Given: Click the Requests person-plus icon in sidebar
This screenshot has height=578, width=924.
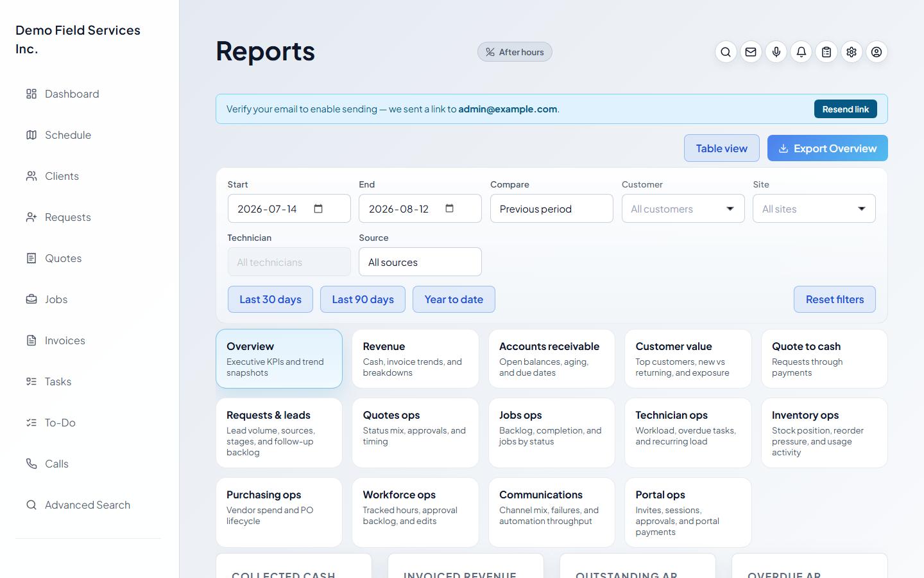Looking at the screenshot, I should (x=31, y=217).
